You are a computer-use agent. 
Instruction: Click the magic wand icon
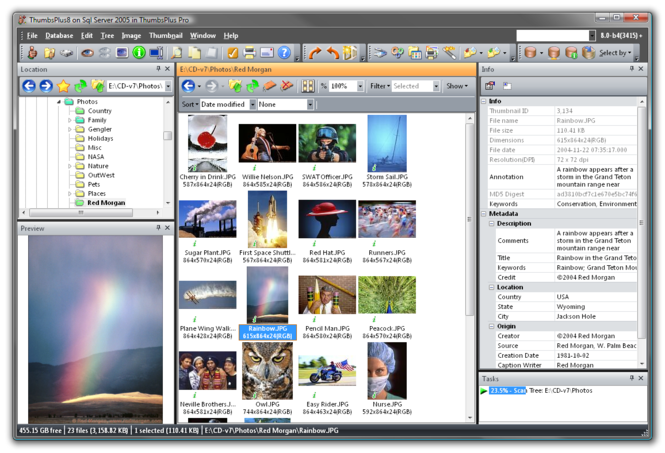coord(450,53)
